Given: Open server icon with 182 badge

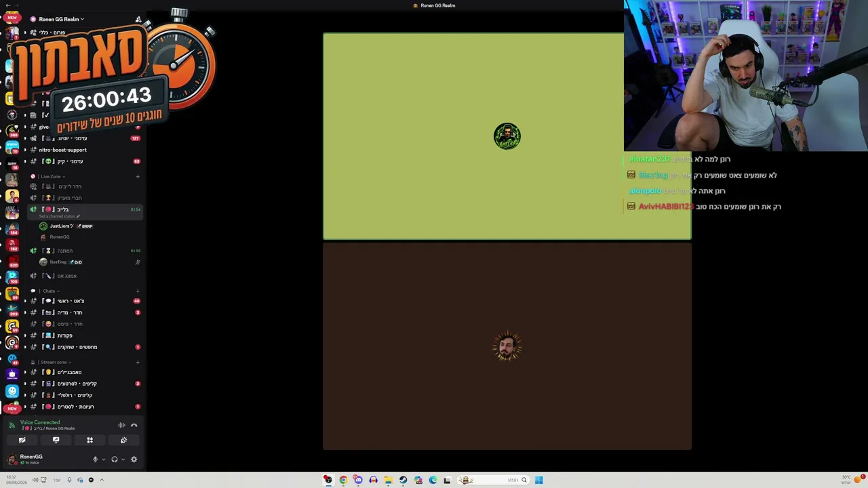Looking at the screenshot, I should coord(12,244).
